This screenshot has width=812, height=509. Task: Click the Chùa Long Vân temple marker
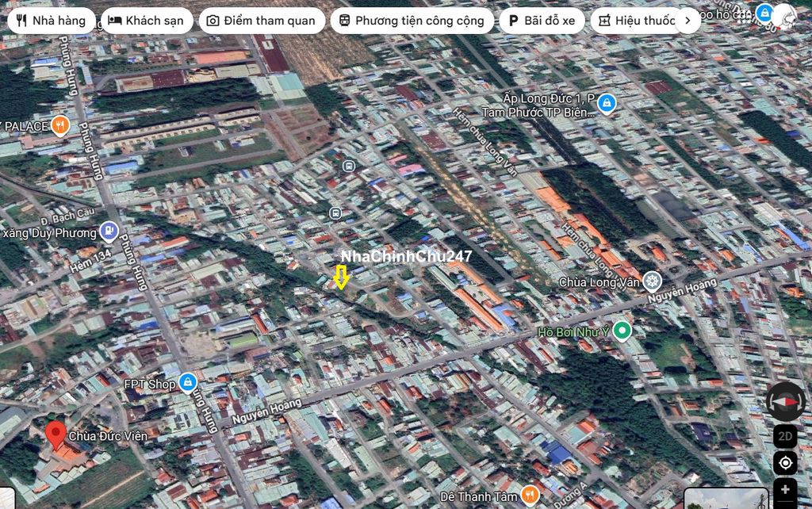(652, 281)
